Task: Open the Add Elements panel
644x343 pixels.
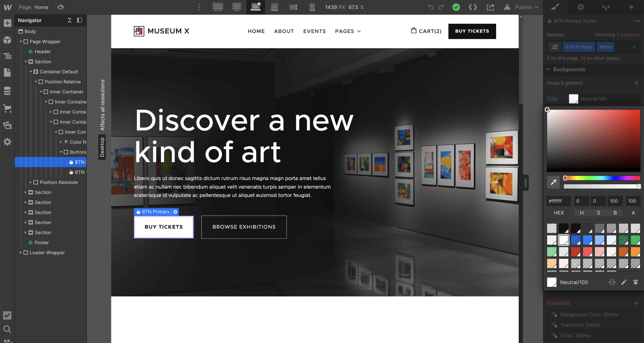Action: [8, 23]
